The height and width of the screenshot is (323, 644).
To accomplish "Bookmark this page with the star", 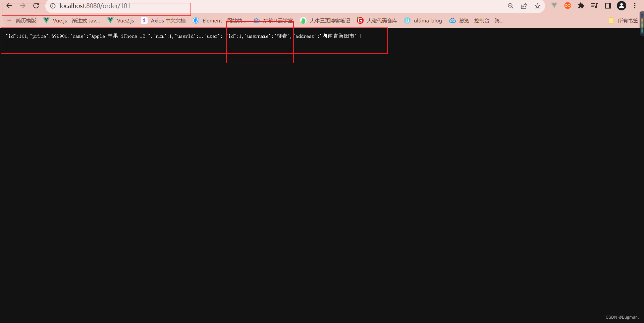I will click(x=537, y=6).
